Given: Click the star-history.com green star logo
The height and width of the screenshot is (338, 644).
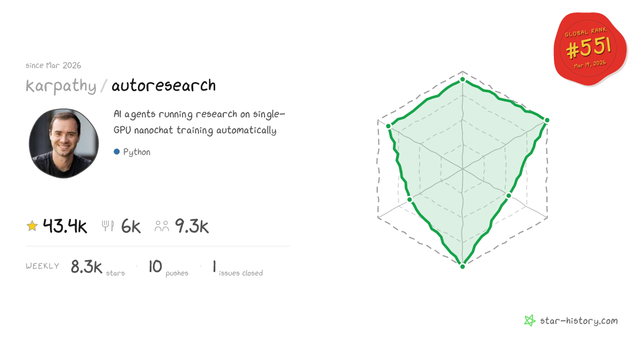Looking at the screenshot, I should tap(530, 321).
